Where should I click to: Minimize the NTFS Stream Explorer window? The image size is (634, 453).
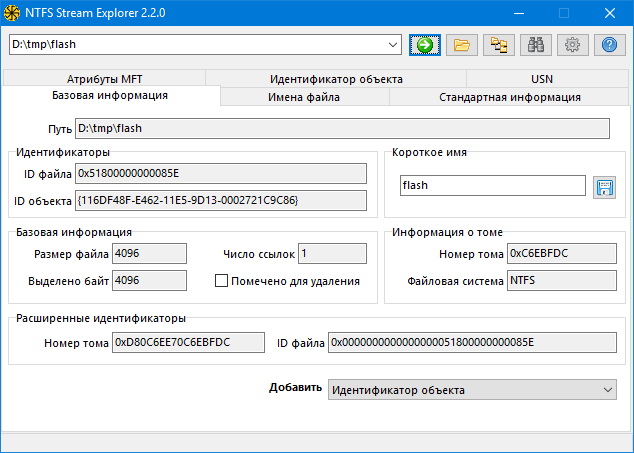pyautogui.click(x=519, y=13)
